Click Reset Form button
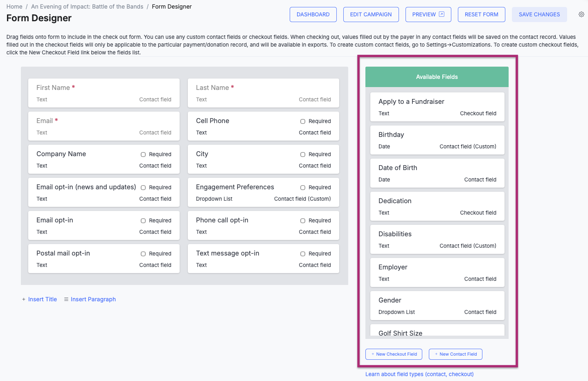 (482, 14)
